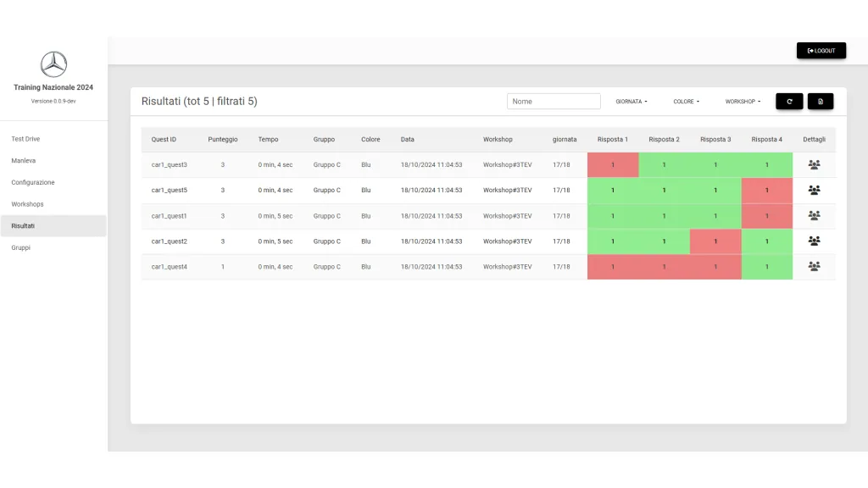Screen dimensions: 868x488
Task: Open group details for car1_quest4
Action: tap(814, 266)
